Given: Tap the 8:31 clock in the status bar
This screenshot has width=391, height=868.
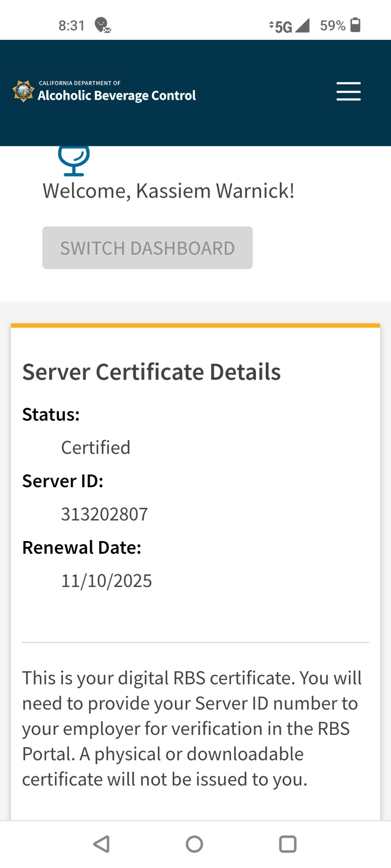Looking at the screenshot, I should pos(71,25).
